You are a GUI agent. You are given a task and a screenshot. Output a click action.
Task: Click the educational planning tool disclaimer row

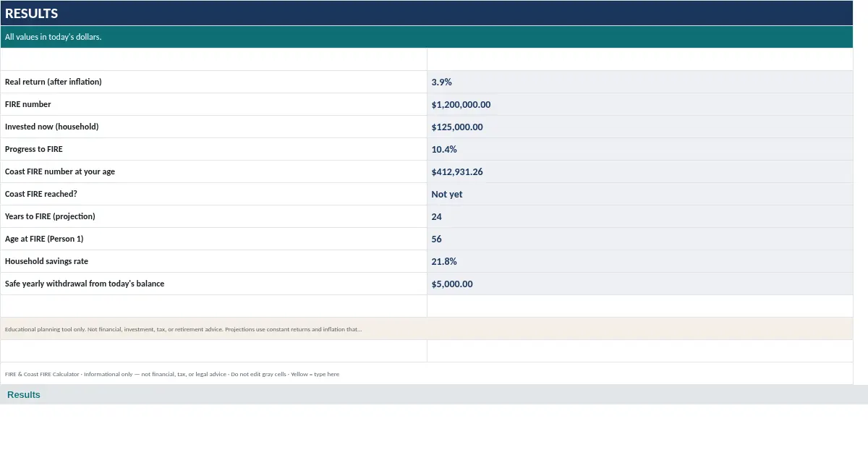click(427, 328)
